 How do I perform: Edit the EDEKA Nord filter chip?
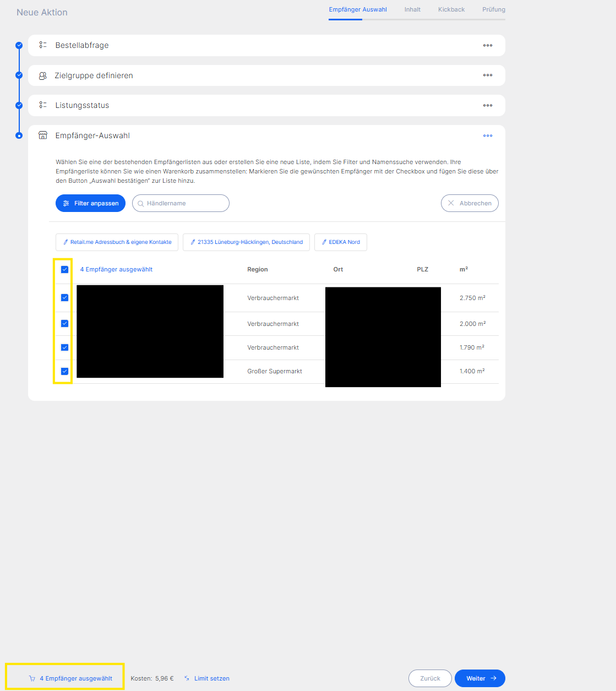pos(341,242)
